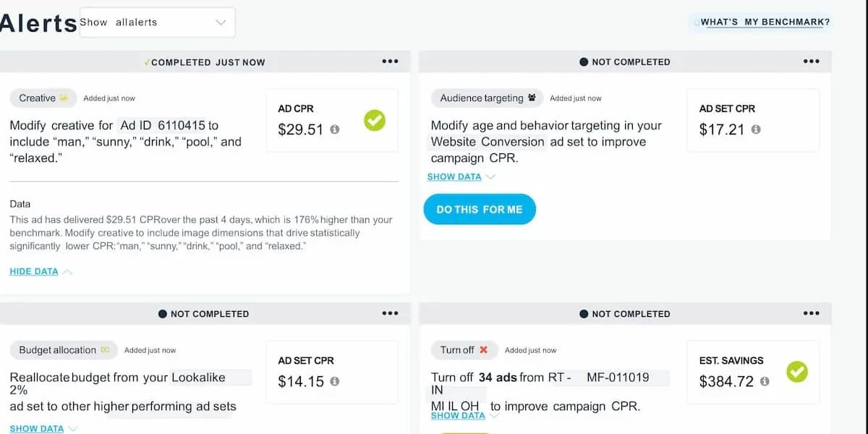Screen dimensions: 868x434
Task: Select the Turn off category tag
Action: pyautogui.click(x=464, y=349)
